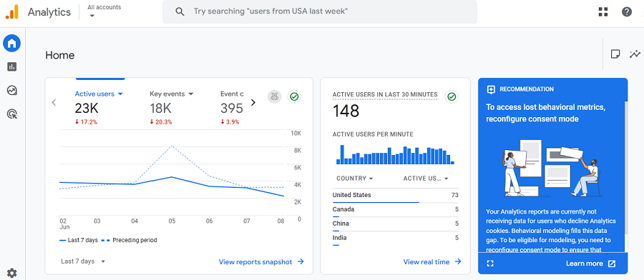This screenshot has height=280, width=644.
Task: Click the active users per minute bar chart
Action: 396,154
